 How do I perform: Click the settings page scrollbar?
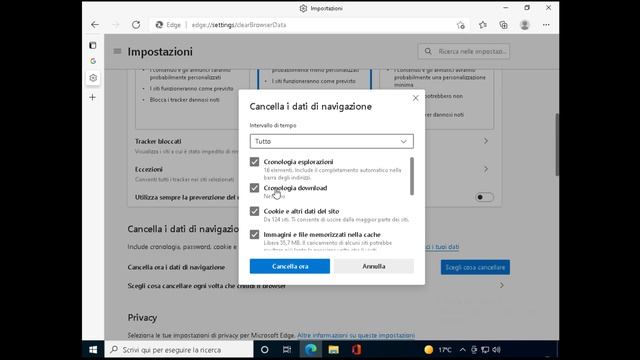point(557,144)
